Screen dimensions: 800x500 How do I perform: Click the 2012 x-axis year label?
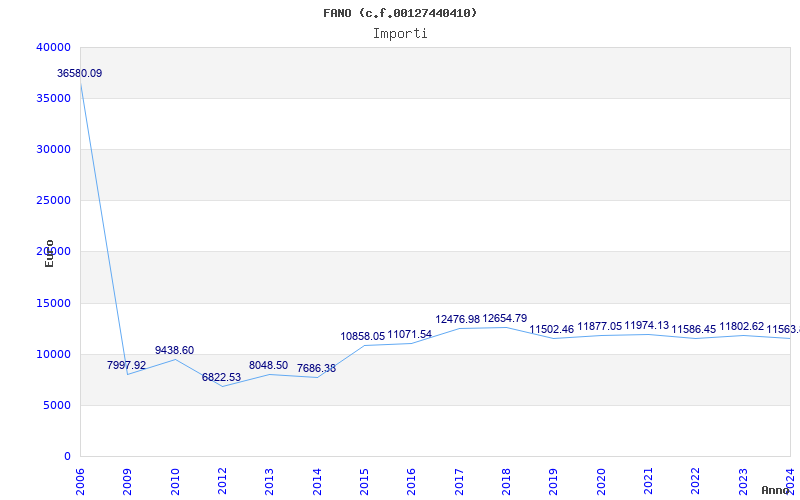222,481
